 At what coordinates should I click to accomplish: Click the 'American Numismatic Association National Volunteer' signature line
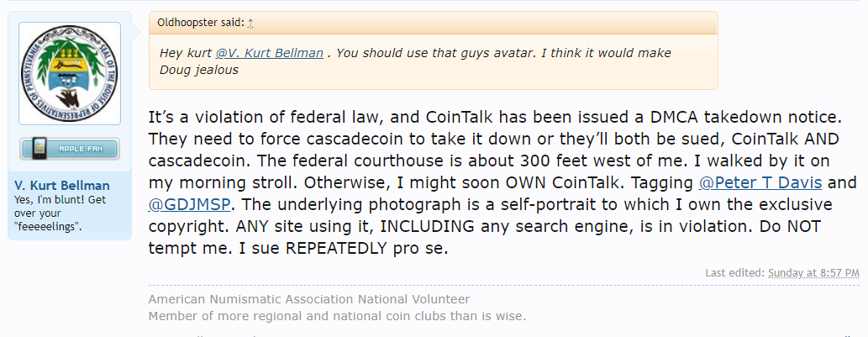[309, 299]
